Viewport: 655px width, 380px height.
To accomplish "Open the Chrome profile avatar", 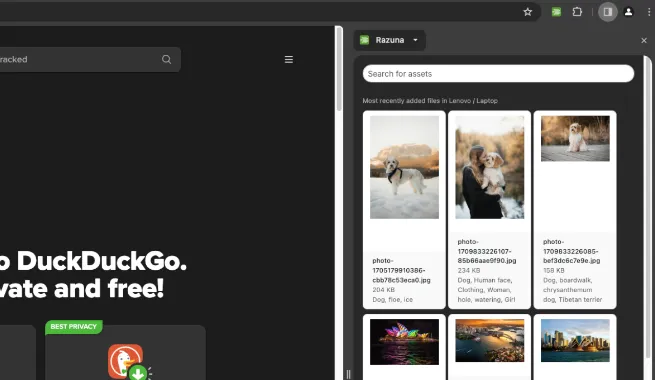I will click(x=628, y=12).
